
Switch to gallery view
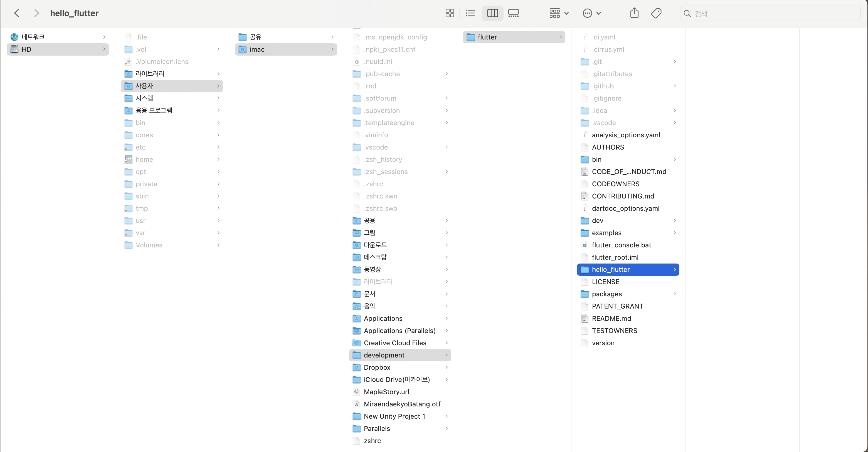pos(513,13)
